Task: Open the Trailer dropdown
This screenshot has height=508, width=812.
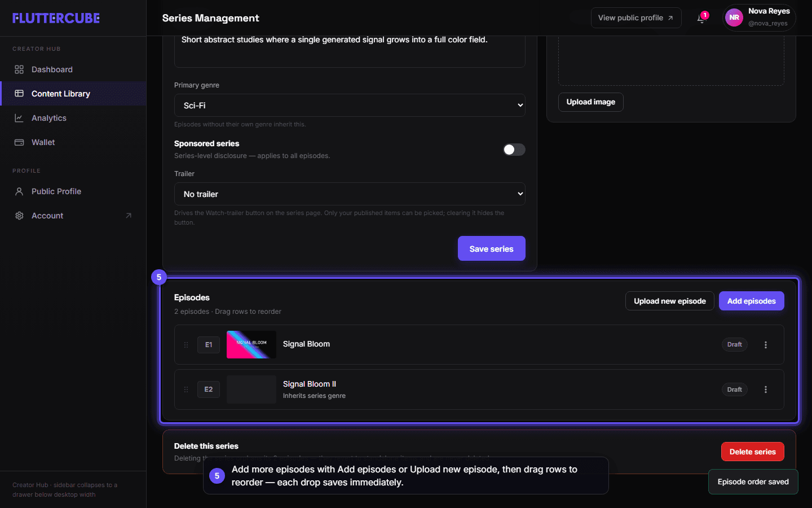Action: [350, 194]
